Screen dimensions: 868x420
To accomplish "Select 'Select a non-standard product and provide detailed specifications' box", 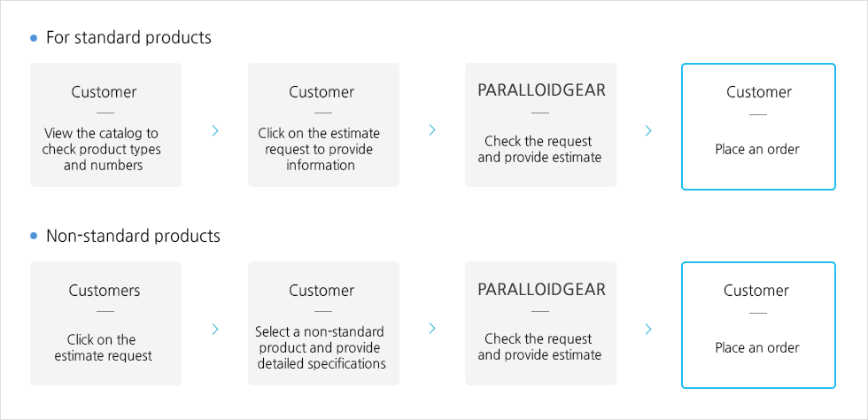I will 323,323.
